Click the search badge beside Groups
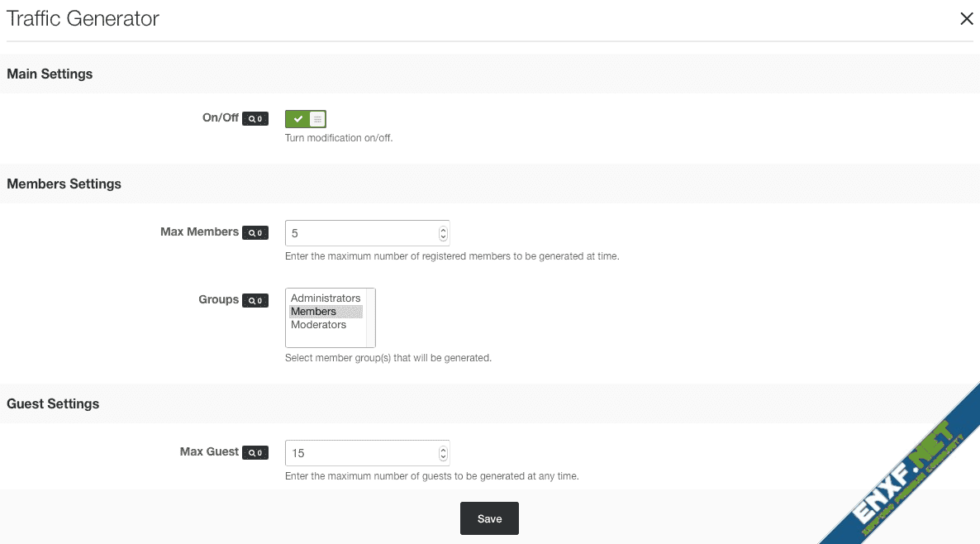Image resolution: width=980 pixels, height=544 pixels. pos(255,301)
